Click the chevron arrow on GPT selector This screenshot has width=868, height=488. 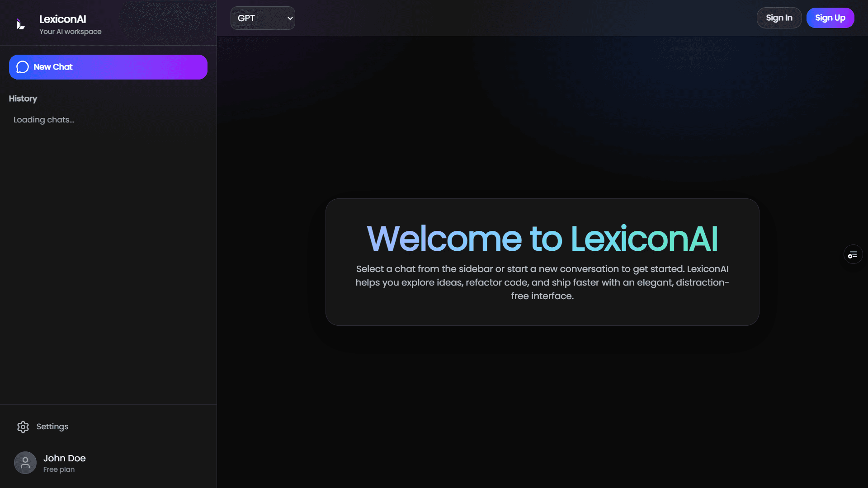[289, 19]
